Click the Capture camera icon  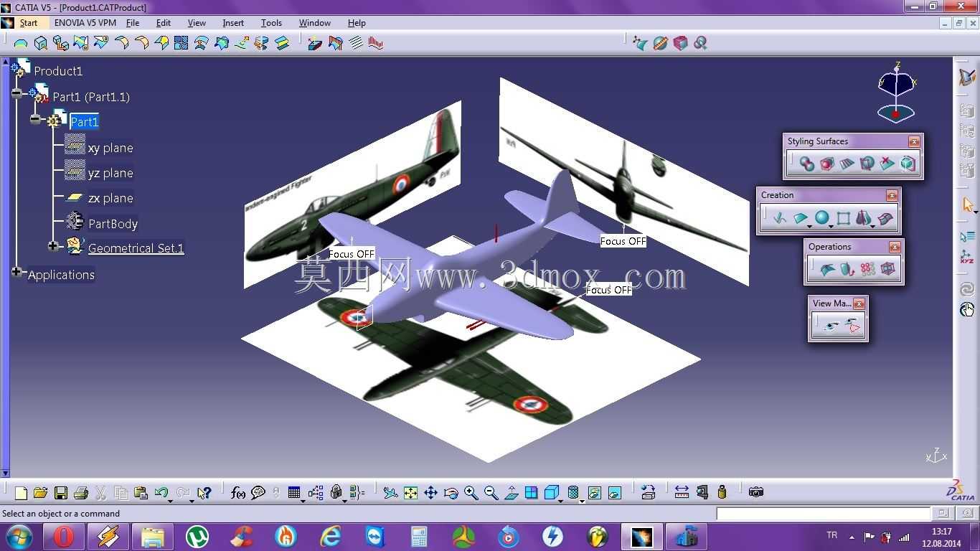(755, 492)
